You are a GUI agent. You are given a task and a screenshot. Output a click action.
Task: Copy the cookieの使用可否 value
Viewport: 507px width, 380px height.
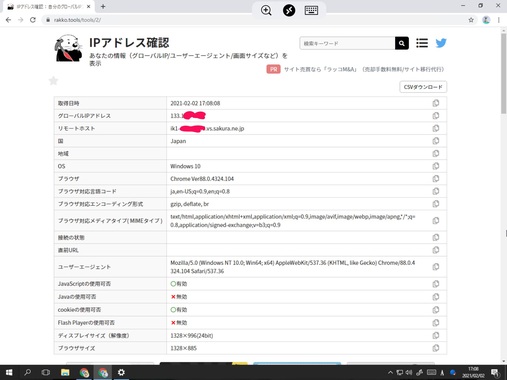[436, 310]
